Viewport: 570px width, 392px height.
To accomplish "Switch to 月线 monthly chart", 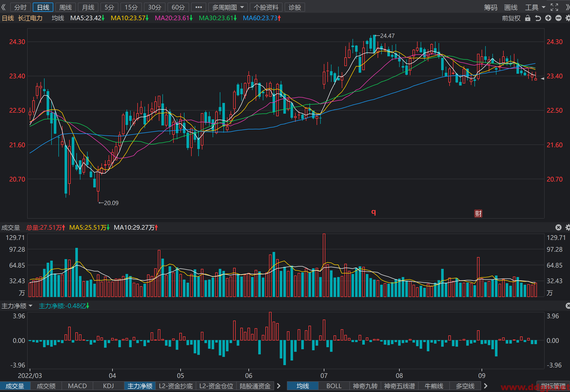I will click(x=88, y=7).
